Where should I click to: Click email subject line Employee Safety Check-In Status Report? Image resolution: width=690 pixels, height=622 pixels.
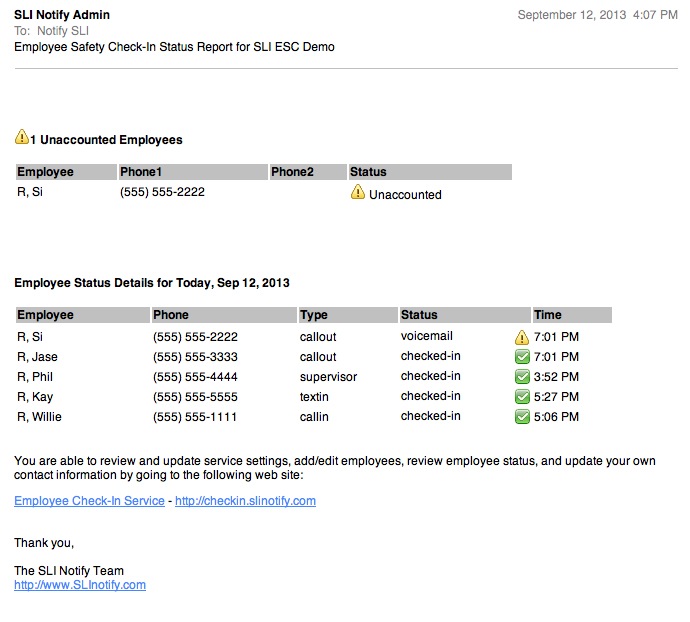click(174, 47)
